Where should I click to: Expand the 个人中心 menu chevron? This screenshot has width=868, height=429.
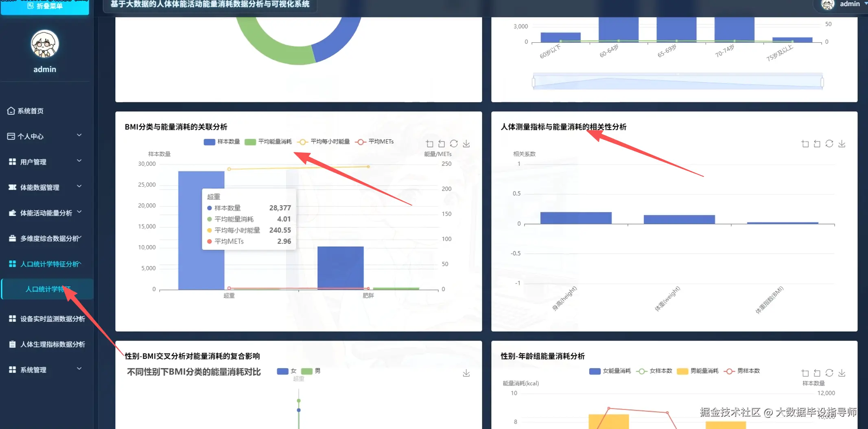click(x=79, y=135)
